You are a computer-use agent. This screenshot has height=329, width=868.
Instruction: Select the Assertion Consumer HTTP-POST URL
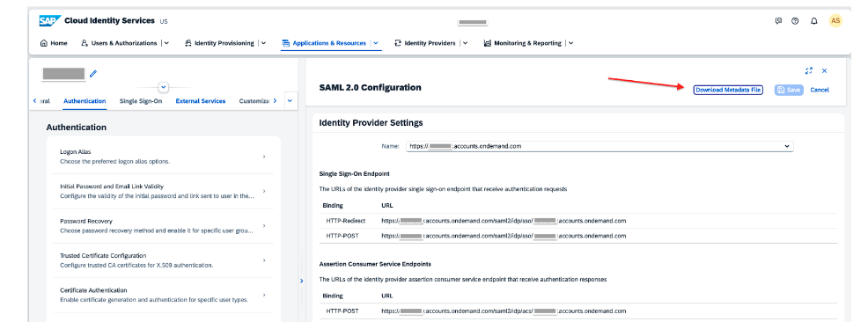(x=504, y=311)
